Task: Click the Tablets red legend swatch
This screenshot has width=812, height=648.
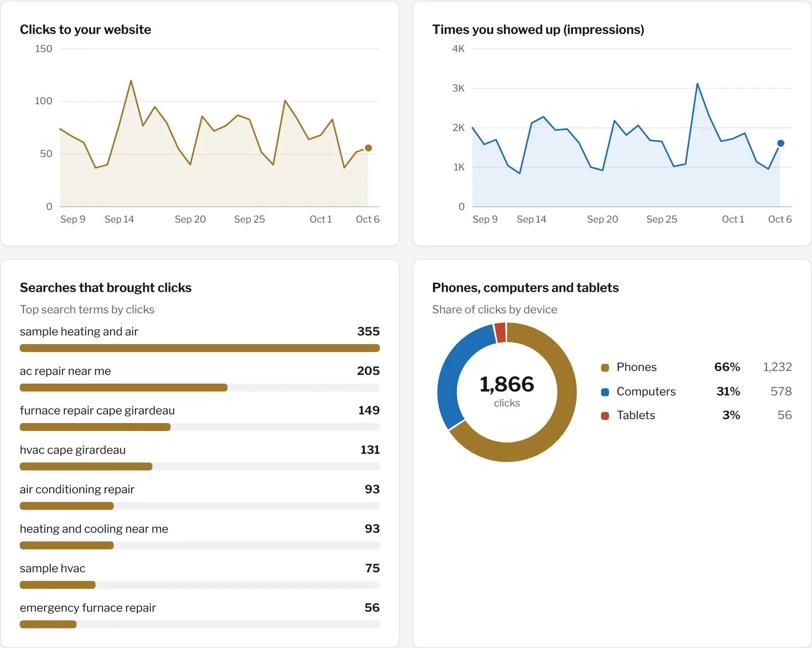Action: click(x=605, y=416)
